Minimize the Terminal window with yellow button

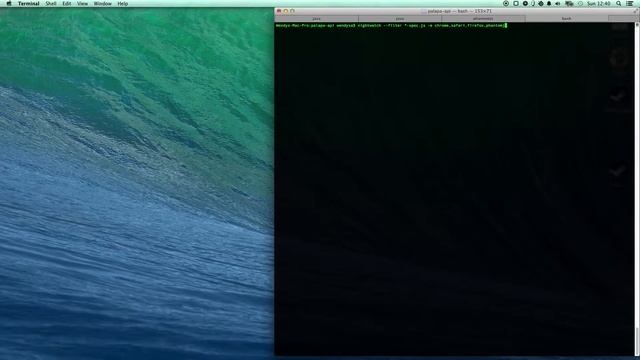click(x=286, y=11)
